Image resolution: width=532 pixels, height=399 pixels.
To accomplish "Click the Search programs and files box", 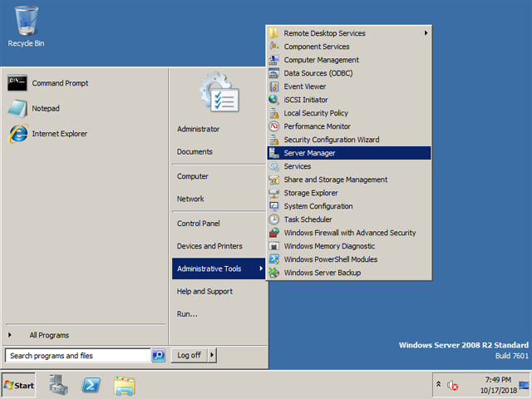I will pos(78,356).
